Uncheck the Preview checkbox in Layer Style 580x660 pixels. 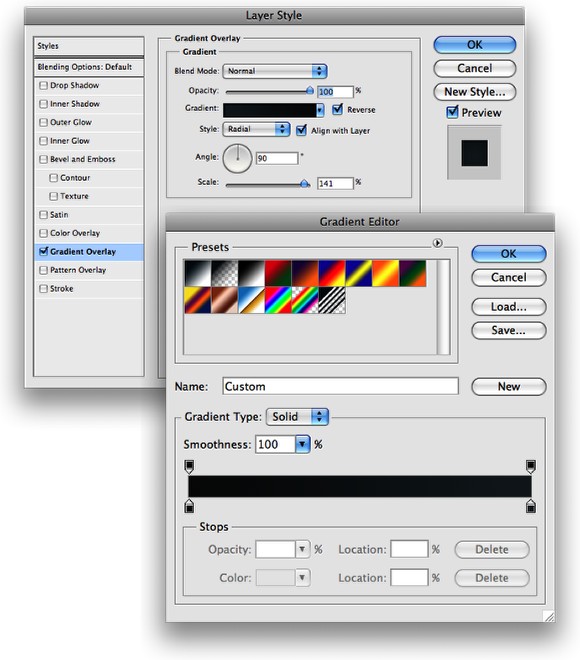[452, 112]
